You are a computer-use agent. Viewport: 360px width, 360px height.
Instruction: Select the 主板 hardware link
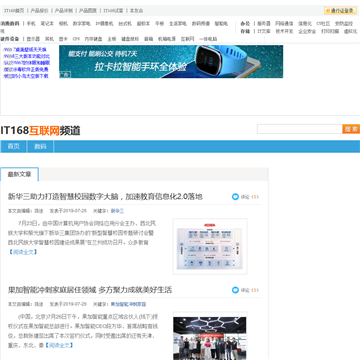112,39
